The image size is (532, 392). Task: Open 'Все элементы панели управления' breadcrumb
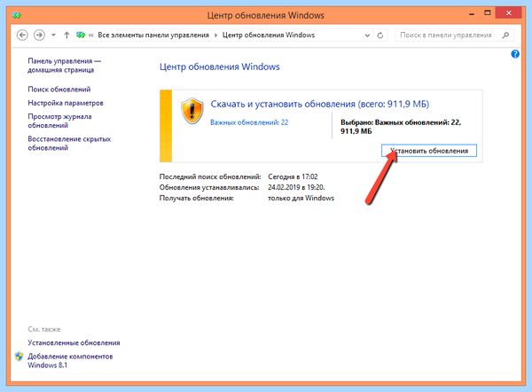153,35
